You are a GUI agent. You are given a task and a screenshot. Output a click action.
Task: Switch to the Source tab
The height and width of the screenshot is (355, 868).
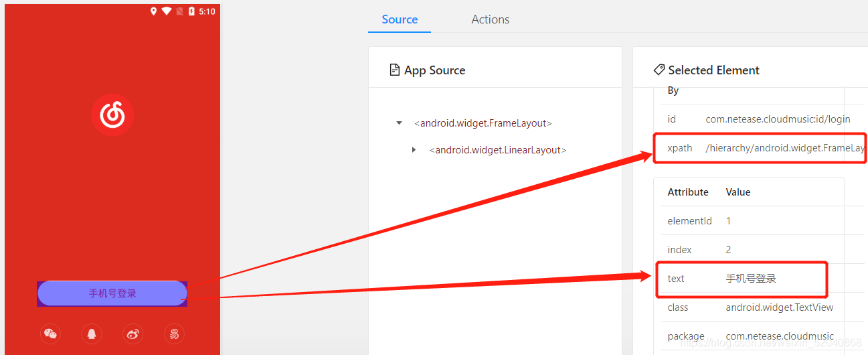coord(400,19)
